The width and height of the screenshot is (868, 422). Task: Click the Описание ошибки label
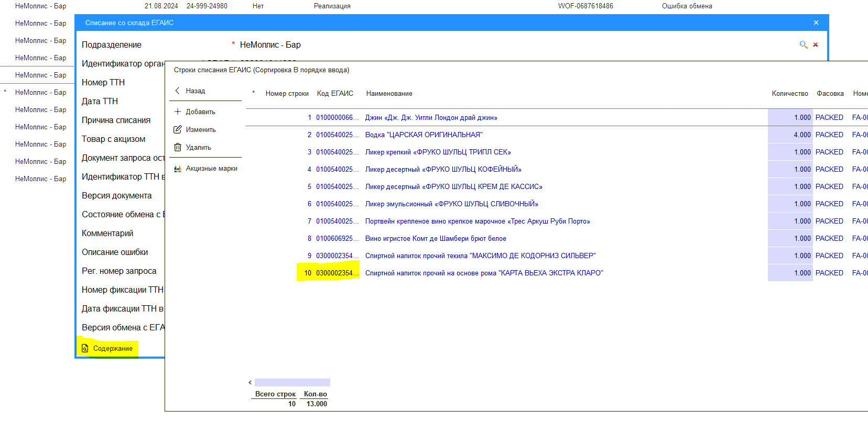pos(115,252)
